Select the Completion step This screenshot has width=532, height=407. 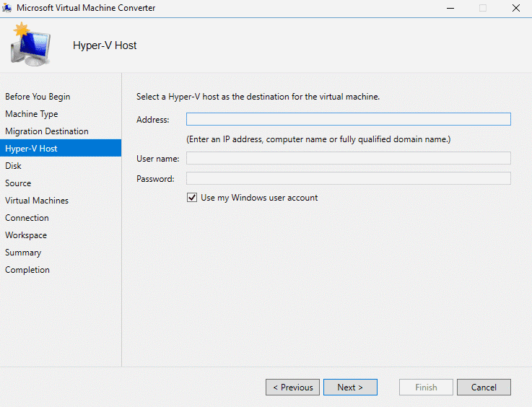[x=27, y=270]
